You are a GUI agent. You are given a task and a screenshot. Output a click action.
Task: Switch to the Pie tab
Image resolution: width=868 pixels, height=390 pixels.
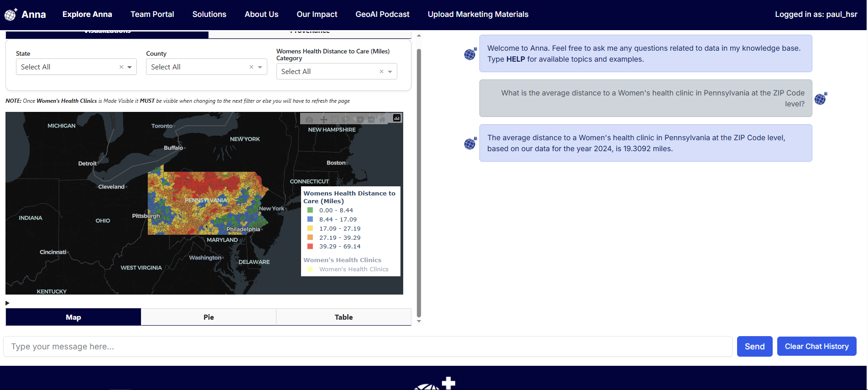pyautogui.click(x=208, y=317)
